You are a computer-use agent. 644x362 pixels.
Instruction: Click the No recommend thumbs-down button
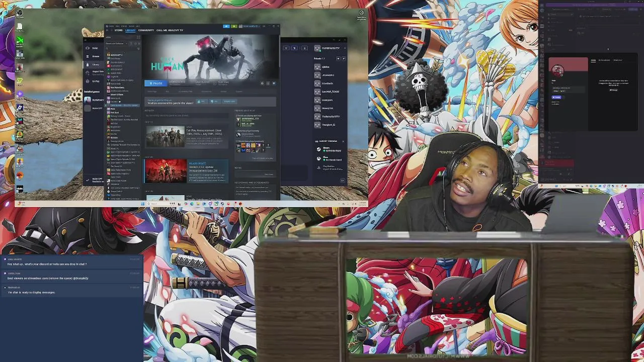215,102
